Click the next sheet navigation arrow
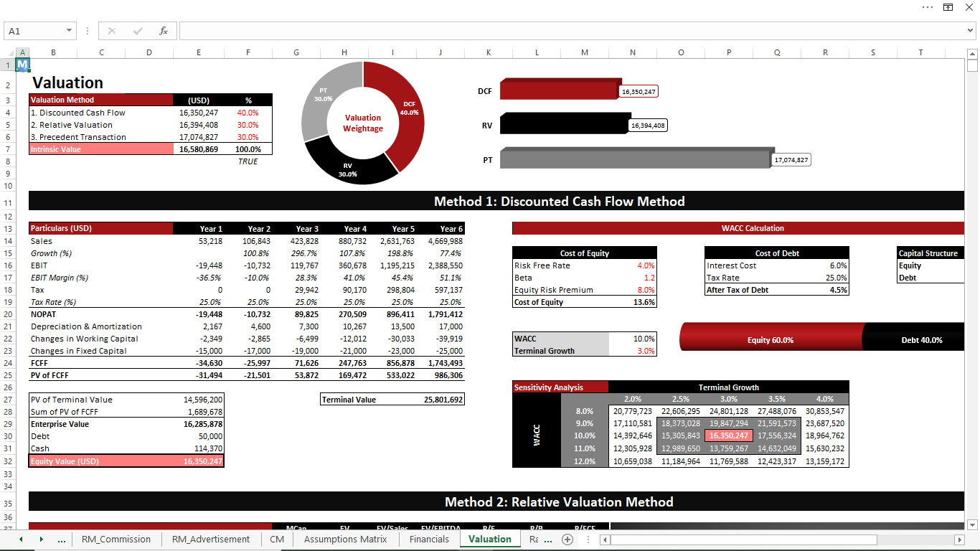 click(x=41, y=539)
